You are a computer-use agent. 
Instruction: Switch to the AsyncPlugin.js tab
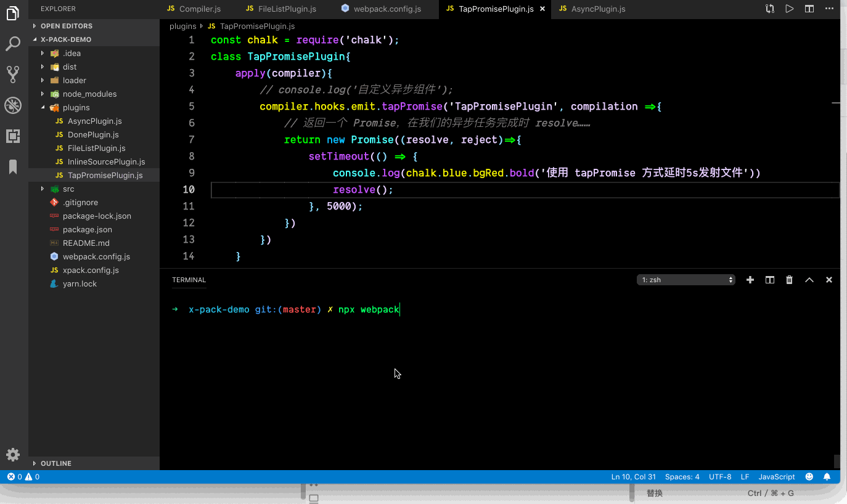click(x=598, y=9)
